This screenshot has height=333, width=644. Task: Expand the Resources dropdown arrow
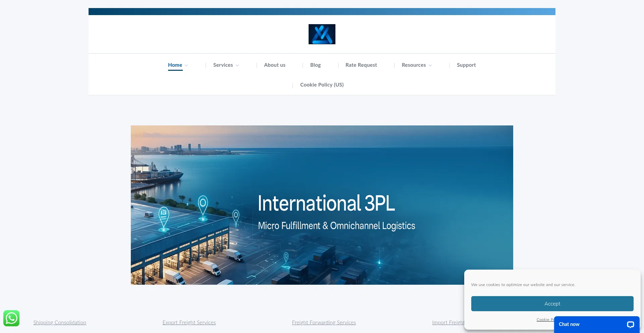coord(430,65)
